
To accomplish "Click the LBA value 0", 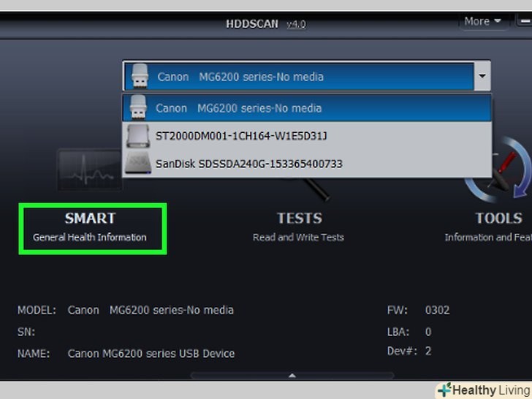I will coord(428,332).
